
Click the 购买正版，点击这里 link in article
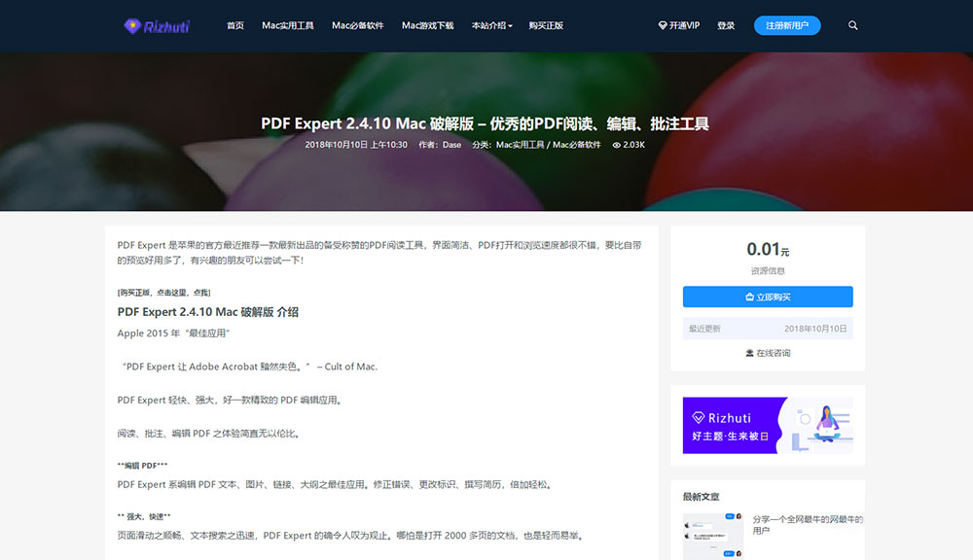click(163, 292)
